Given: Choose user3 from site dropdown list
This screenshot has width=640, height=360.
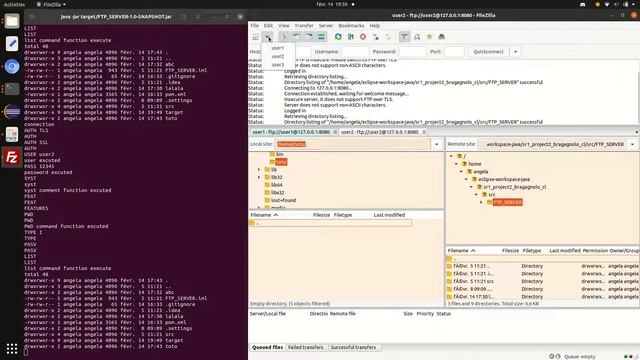Looking at the screenshot, I should (278, 65).
